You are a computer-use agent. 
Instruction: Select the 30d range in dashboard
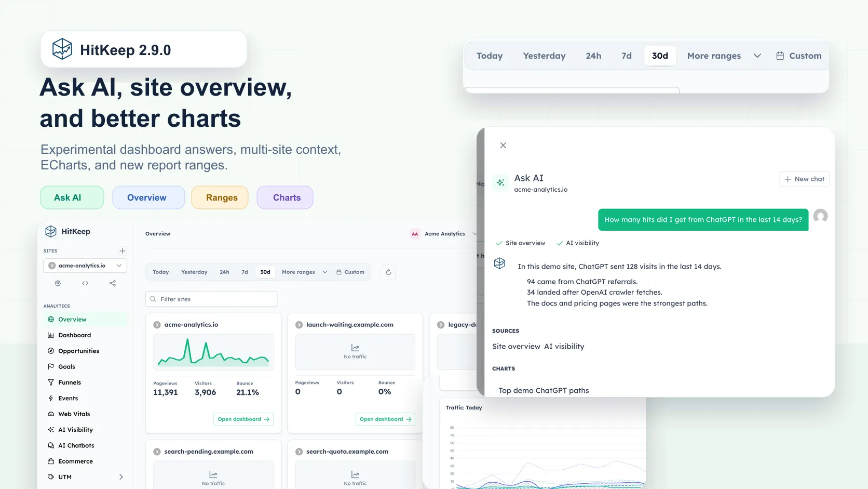[265, 272]
